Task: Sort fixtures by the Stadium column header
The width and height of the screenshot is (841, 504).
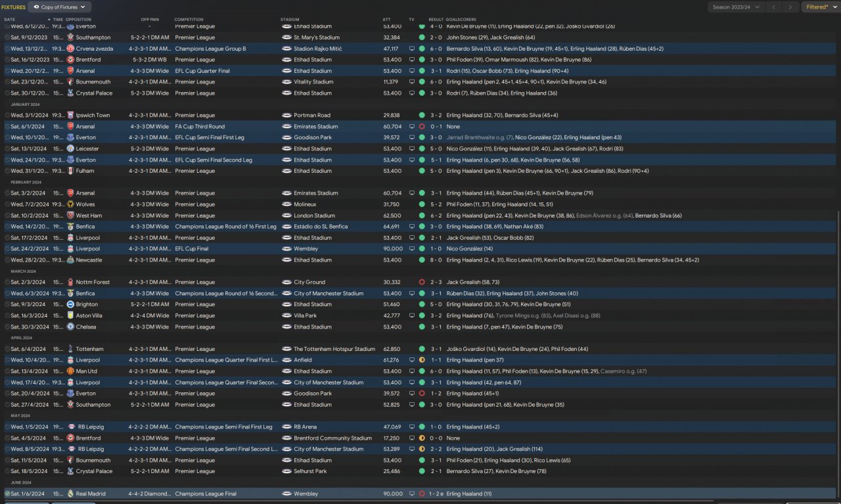Action: point(290,20)
